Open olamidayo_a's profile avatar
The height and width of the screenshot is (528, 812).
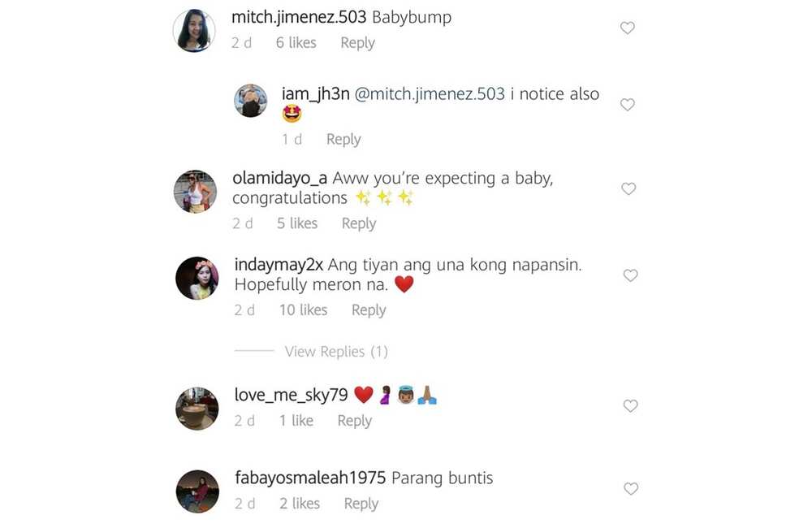[195, 191]
